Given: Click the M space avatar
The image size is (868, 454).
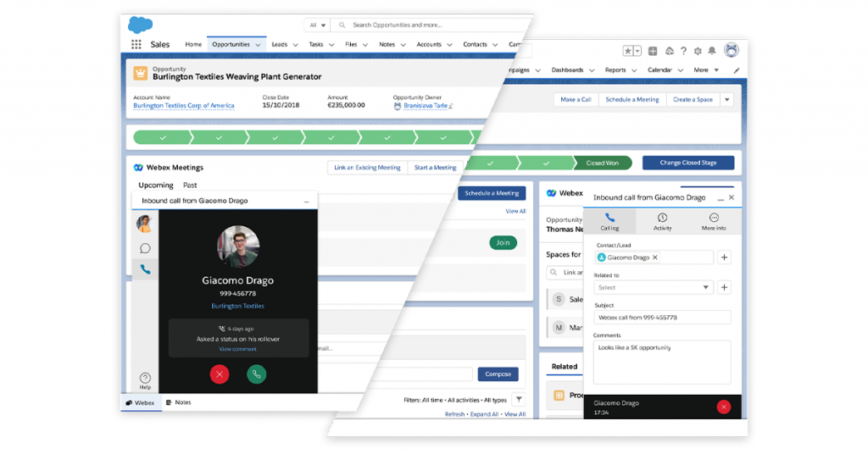Looking at the screenshot, I should (559, 327).
